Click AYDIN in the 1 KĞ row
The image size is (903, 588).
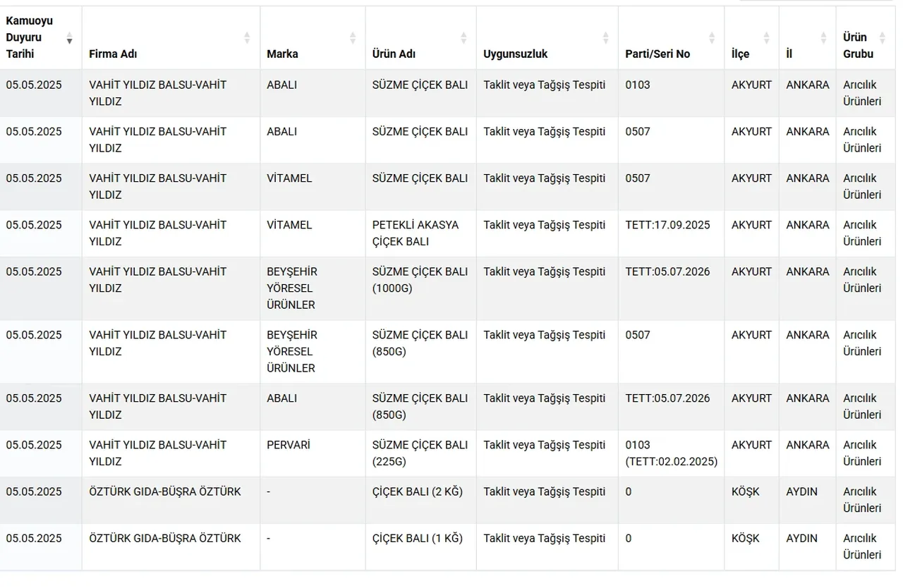tap(802, 538)
